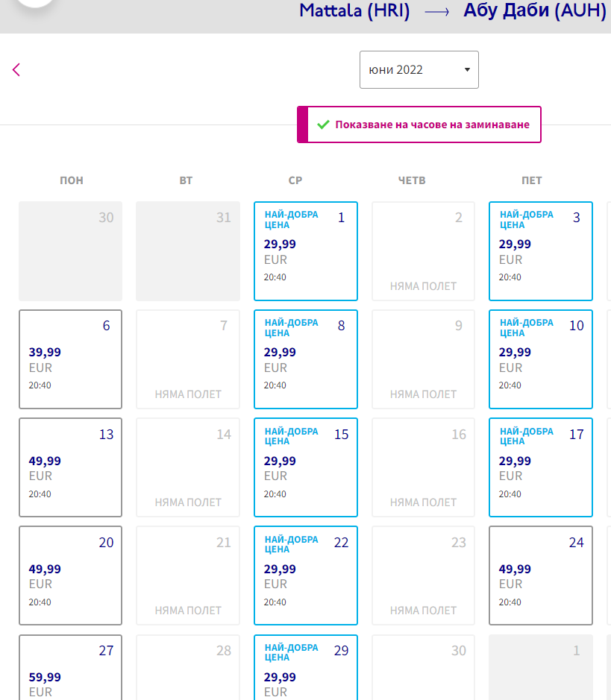Select June 1 flight for 29,99 EUR
This screenshot has width=611, height=700.
306,251
